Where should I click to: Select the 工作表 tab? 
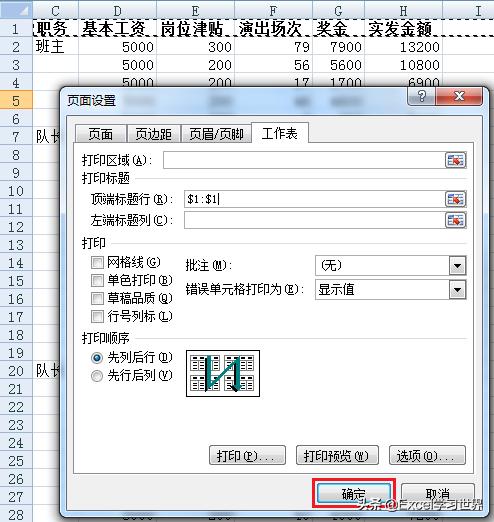click(x=280, y=133)
